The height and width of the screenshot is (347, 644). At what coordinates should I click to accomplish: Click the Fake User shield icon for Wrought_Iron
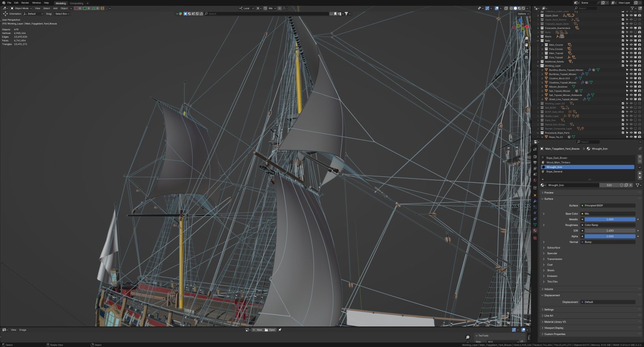pos(621,185)
